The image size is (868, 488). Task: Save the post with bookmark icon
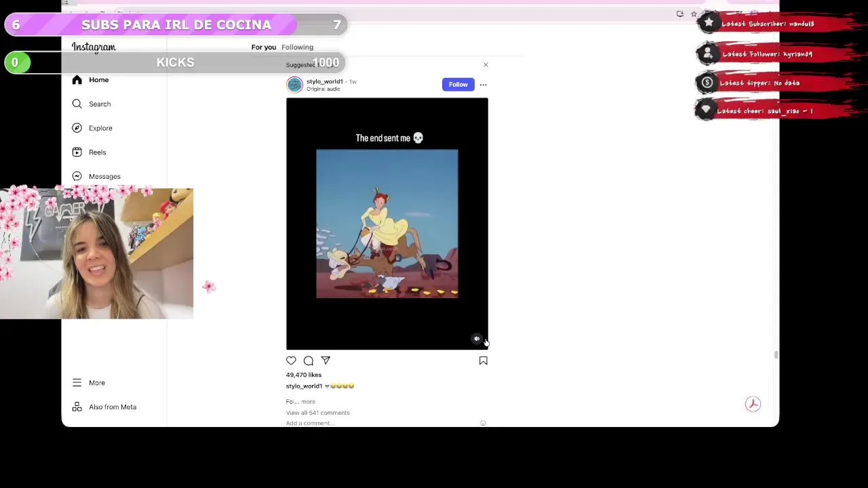tap(483, 361)
